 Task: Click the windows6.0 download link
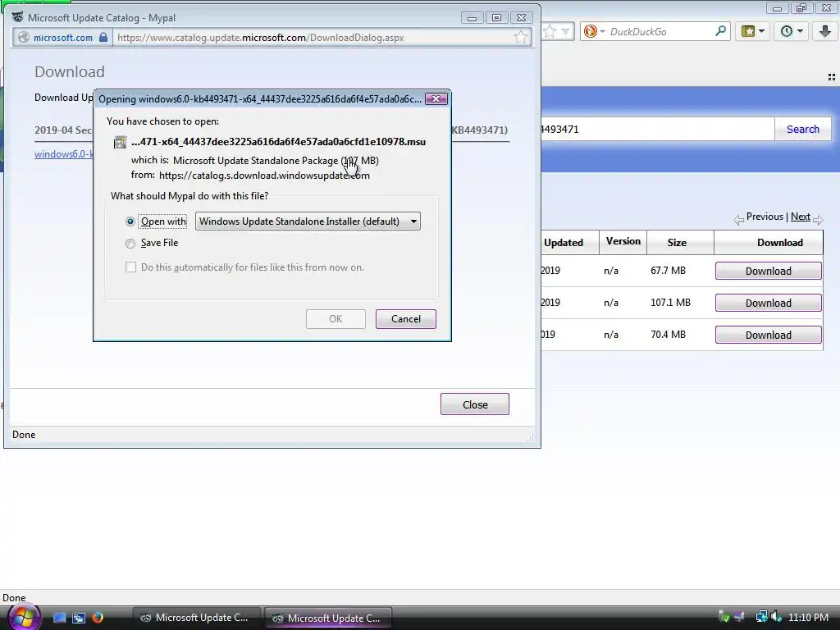pyautogui.click(x=64, y=153)
